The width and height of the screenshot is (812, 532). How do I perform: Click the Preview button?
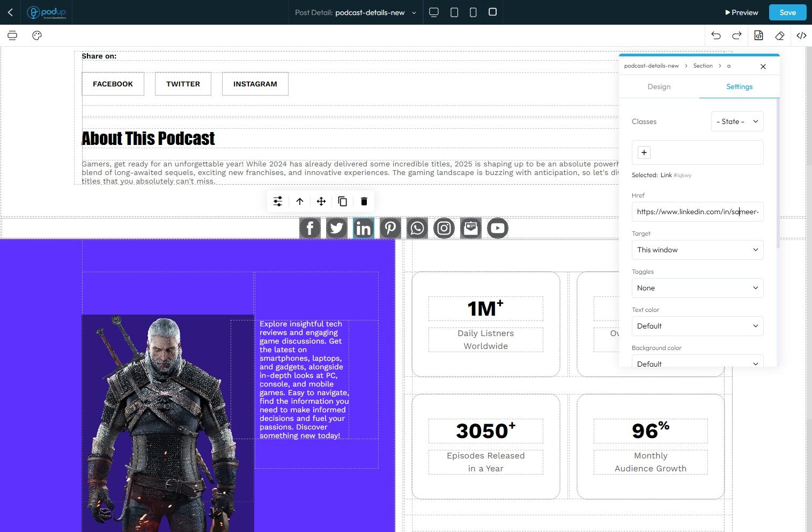[742, 12]
